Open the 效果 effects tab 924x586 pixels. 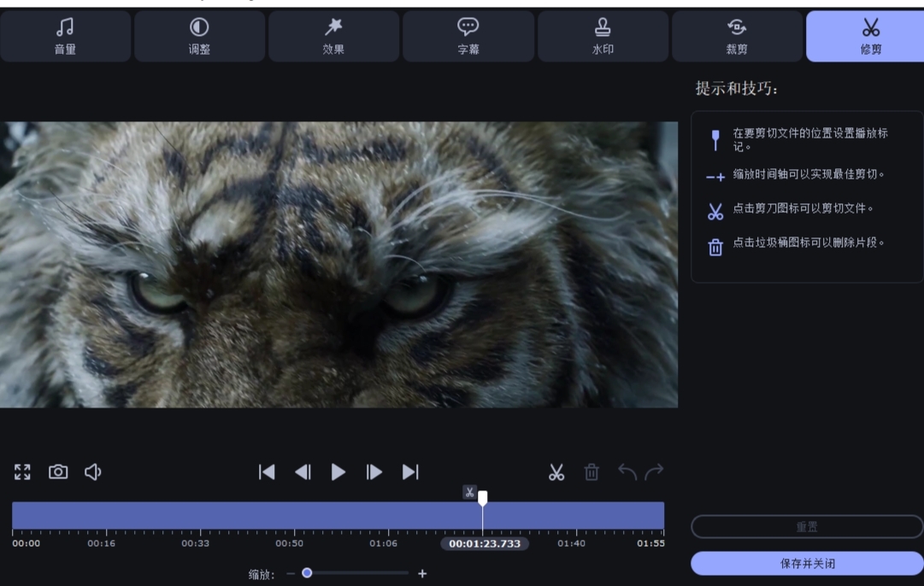[333, 36]
